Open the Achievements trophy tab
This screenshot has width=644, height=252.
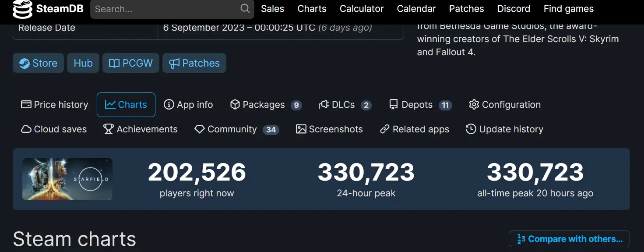(141, 129)
